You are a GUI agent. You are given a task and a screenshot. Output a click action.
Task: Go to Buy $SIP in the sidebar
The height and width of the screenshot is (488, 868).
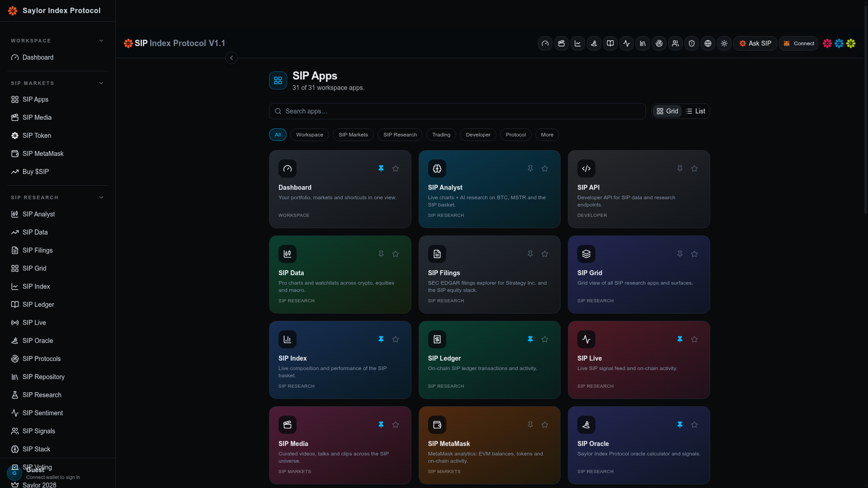[x=57, y=172]
